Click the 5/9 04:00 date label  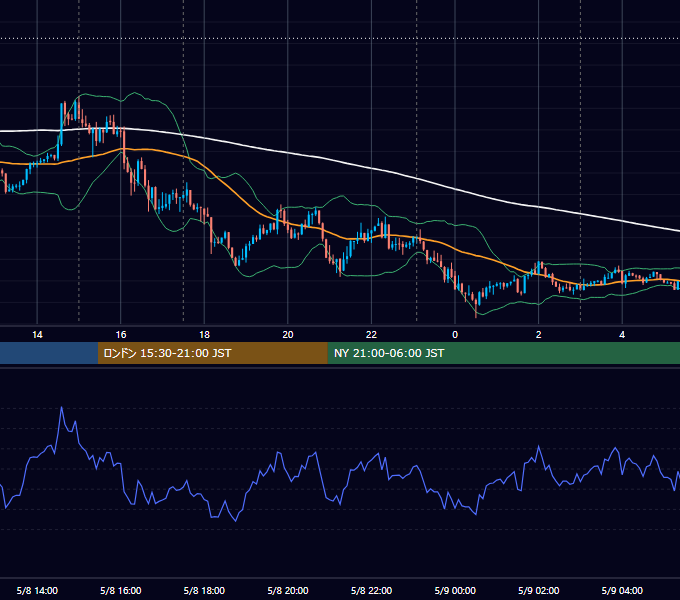tap(622, 591)
